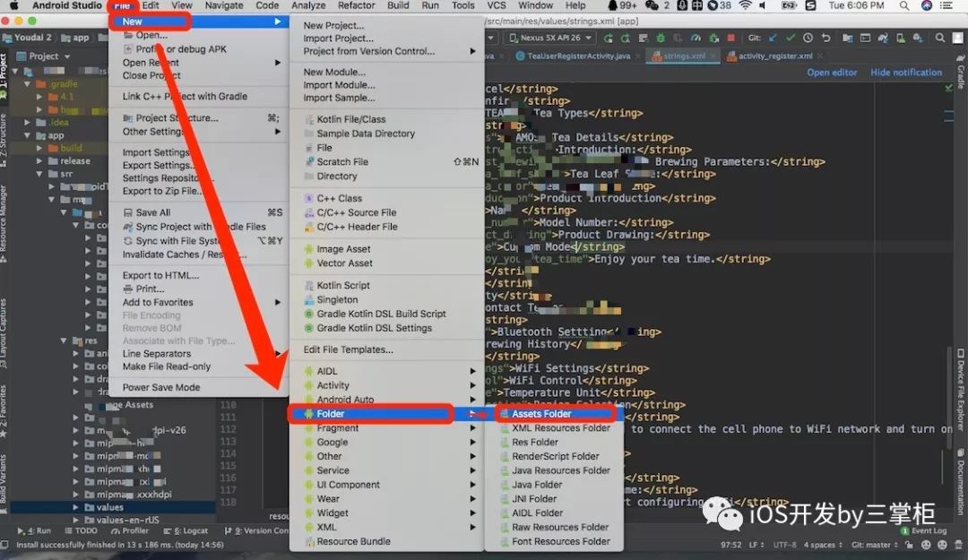Click Sync Project with Gradle toolbar icon

(x=883, y=38)
